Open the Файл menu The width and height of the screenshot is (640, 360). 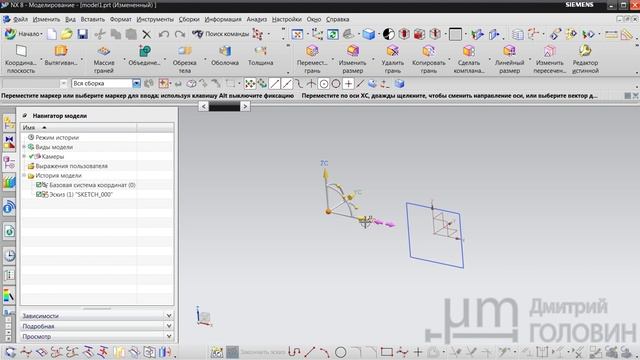(20, 19)
